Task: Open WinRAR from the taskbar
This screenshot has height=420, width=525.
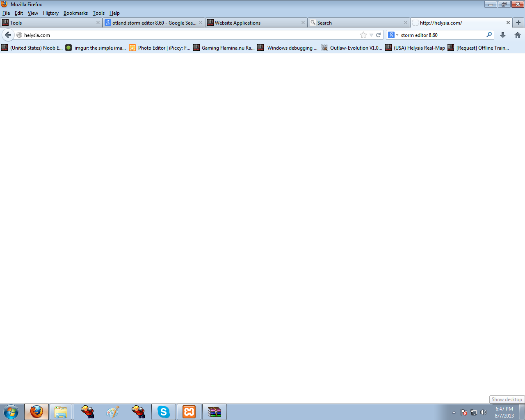Action: [215, 412]
